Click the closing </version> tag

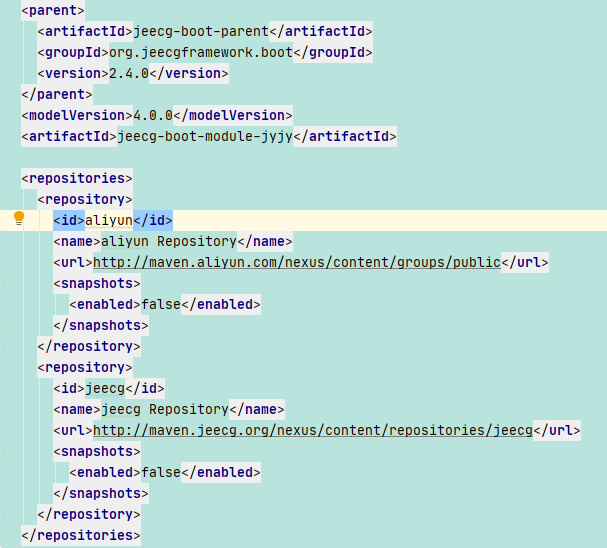tap(189, 73)
